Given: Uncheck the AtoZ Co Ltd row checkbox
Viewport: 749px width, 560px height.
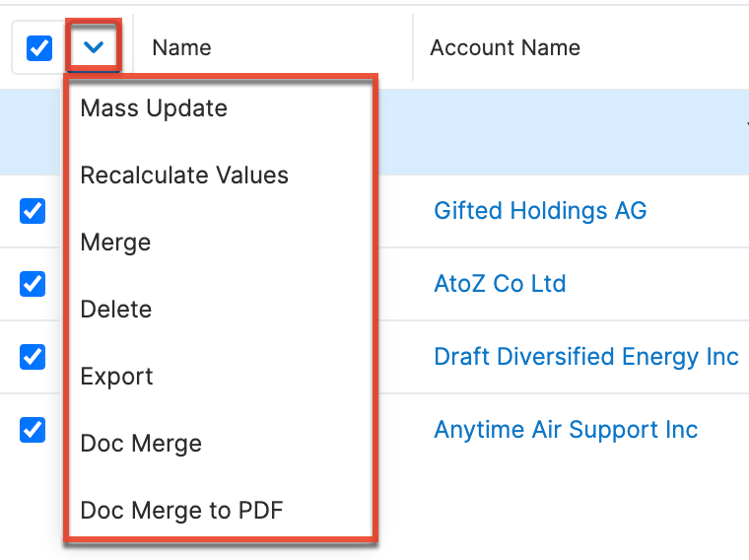Looking at the screenshot, I should 33,284.
